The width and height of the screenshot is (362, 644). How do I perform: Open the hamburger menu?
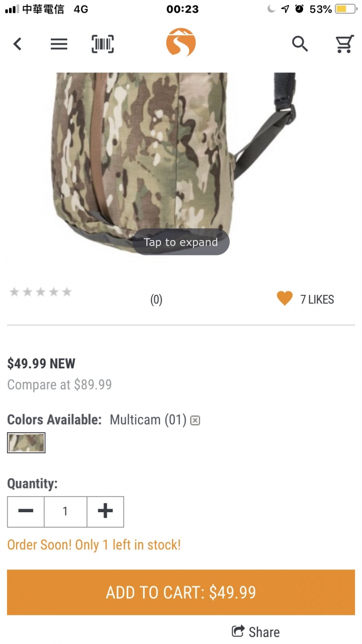[x=59, y=44]
